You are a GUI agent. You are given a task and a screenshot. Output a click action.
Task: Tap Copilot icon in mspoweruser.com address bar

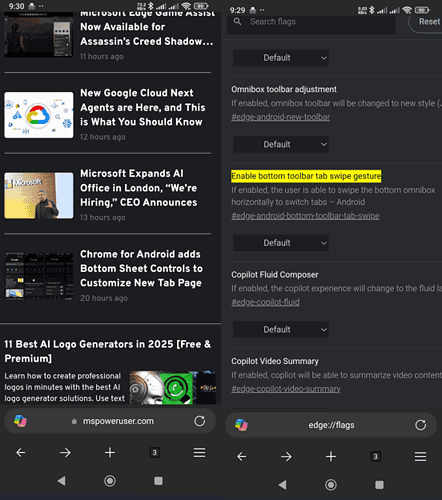pyautogui.click(x=20, y=421)
